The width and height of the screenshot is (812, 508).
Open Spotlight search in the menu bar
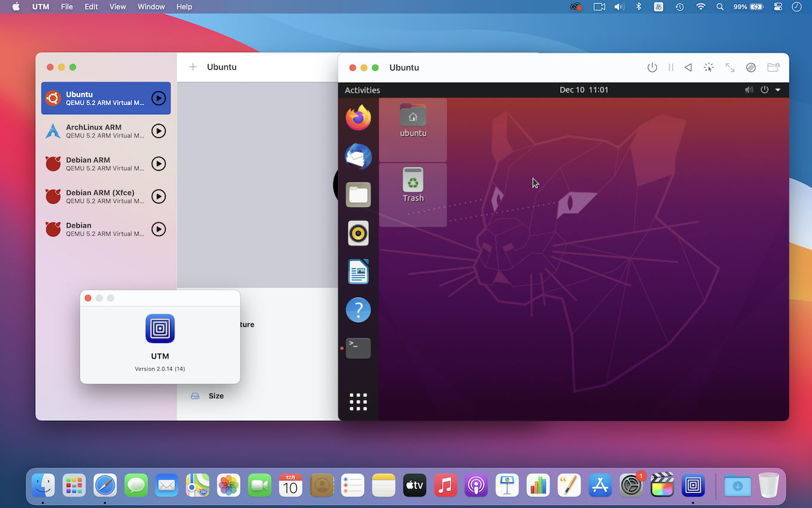click(x=720, y=7)
